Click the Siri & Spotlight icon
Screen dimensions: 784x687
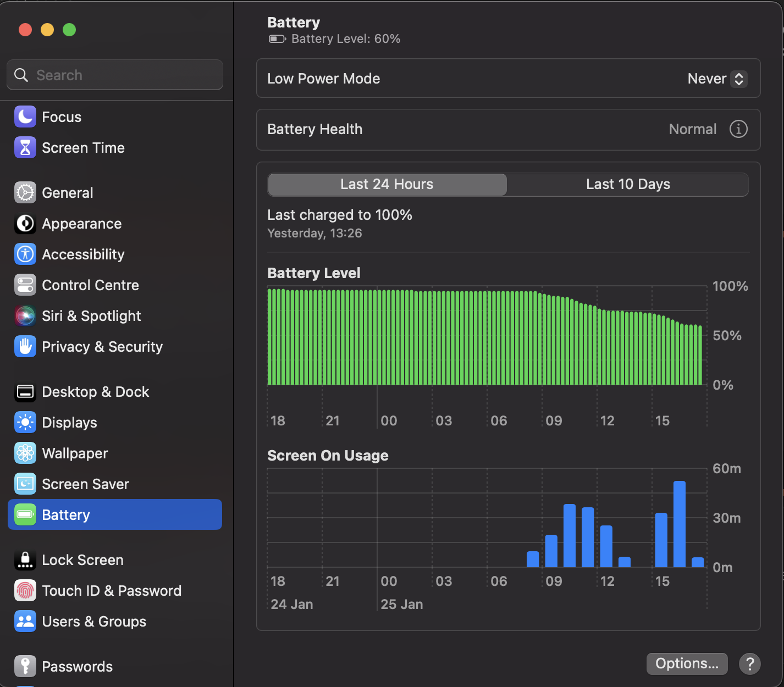pyautogui.click(x=25, y=316)
